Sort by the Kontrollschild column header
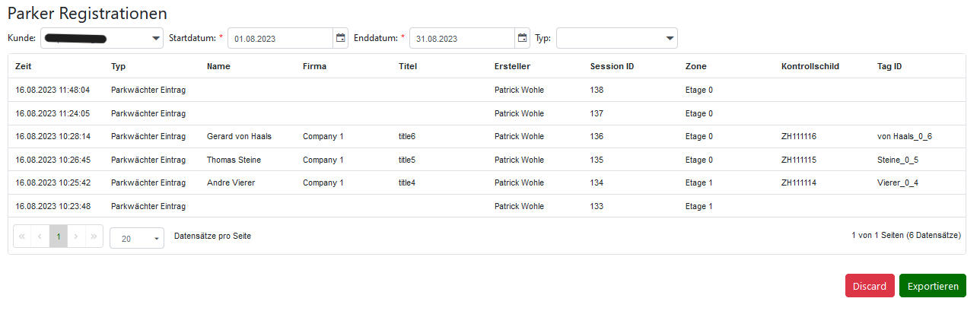980x311 pixels. coord(810,66)
